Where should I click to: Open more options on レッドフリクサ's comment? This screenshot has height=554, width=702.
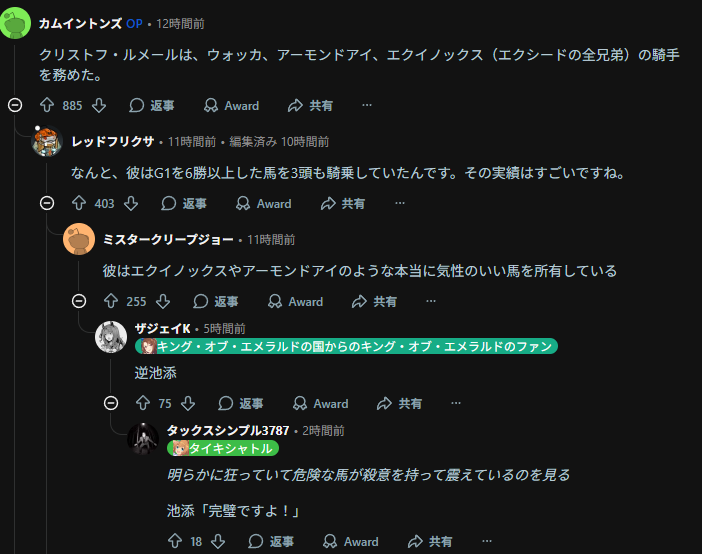(x=399, y=203)
